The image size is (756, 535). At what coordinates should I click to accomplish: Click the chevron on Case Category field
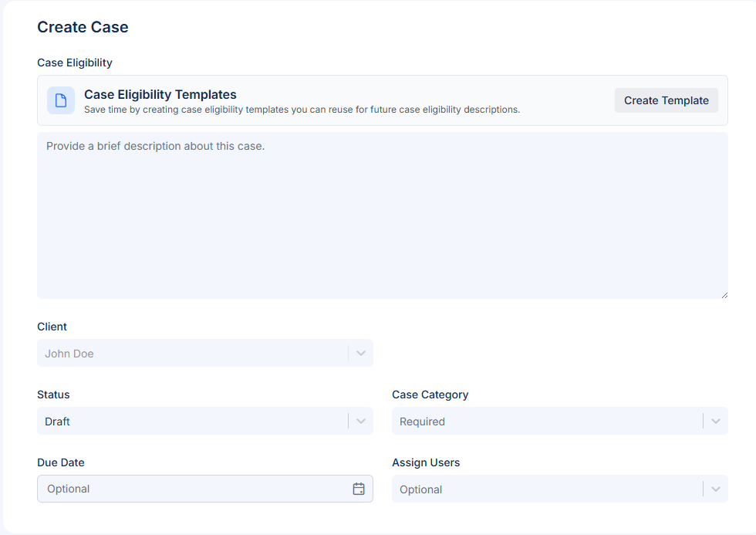tap(715, 421)
